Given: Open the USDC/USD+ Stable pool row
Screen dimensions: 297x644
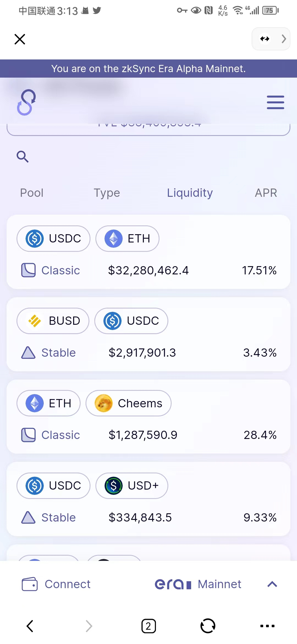Looking at the screenshot, I should click(x=148, y=517).
